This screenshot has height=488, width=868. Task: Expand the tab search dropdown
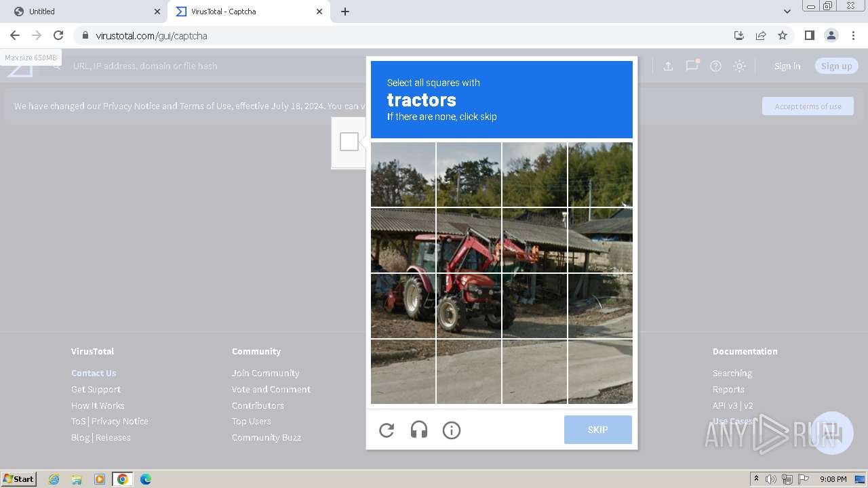[787, 12]
